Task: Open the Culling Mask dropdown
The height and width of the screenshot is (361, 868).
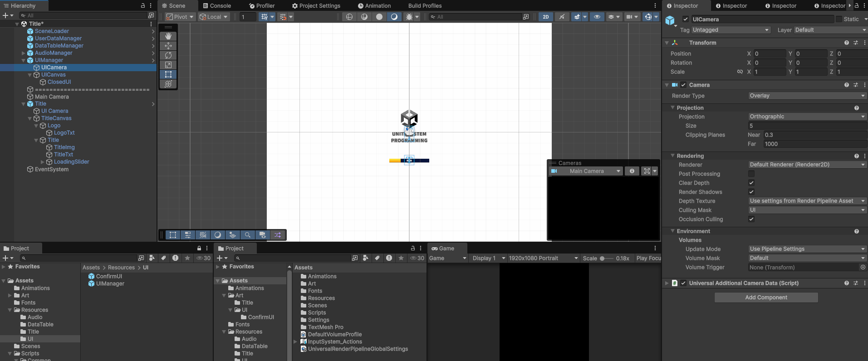Action: pyautogui.click(x=808, y=210)
